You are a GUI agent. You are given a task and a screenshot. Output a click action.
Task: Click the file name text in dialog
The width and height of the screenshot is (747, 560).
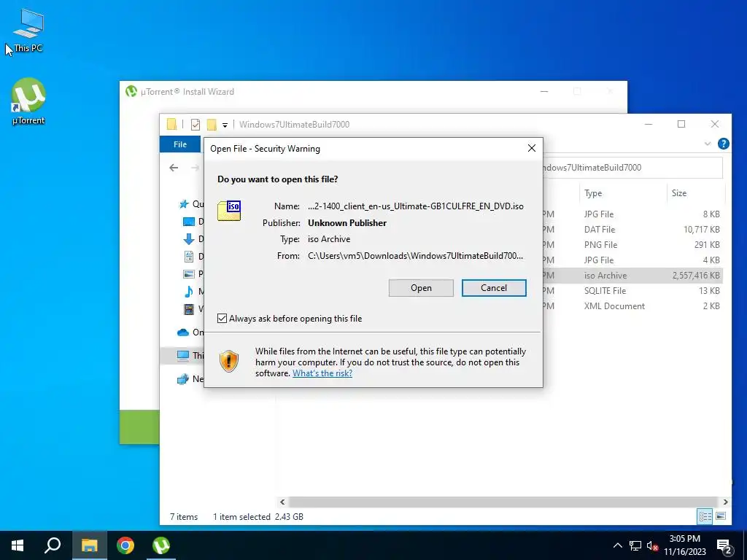pos(415,206)
